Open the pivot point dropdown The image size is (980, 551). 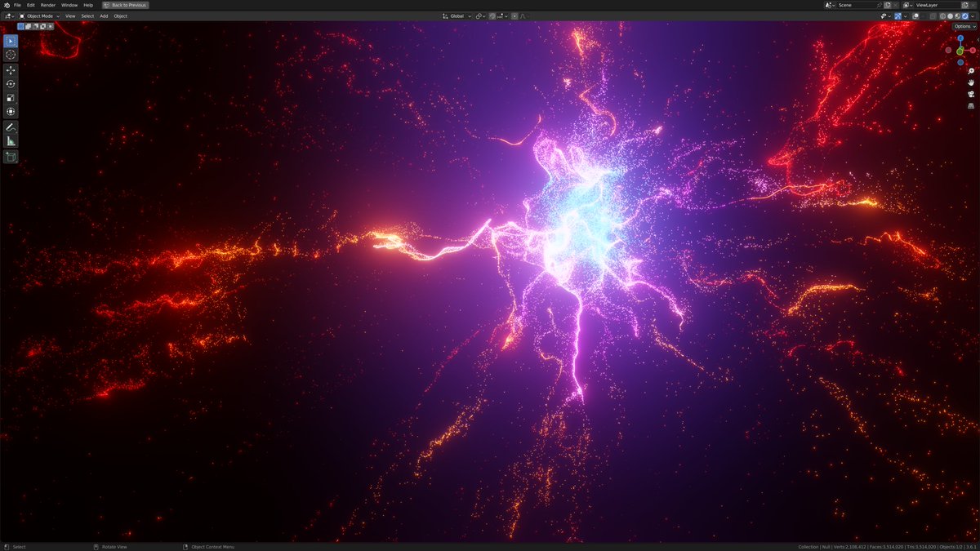point(480,16)
